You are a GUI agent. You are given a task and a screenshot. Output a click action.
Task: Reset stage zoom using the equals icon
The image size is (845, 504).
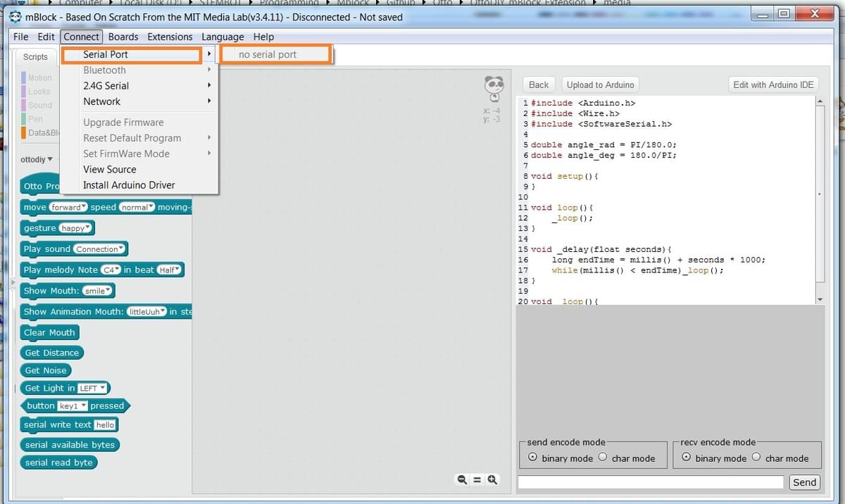[477, 479]
